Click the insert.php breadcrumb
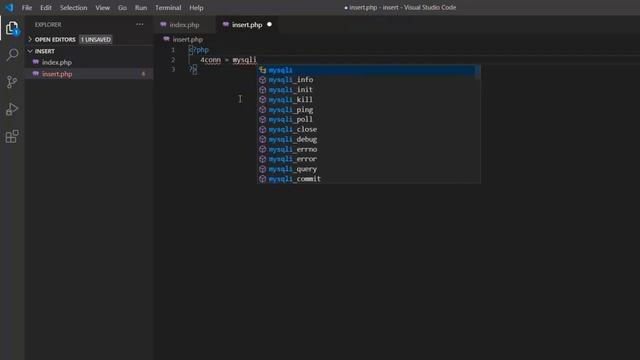Image resolution: width=640 pixels, height=360 pixels. [x=188, y=39]
